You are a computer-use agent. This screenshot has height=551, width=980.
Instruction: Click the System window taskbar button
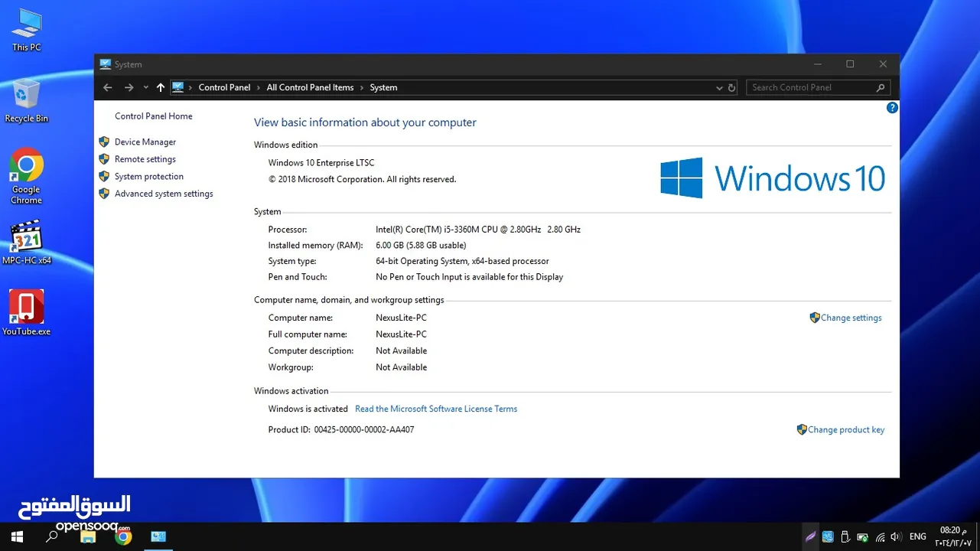pyautogui.click(x=158, y=536)
